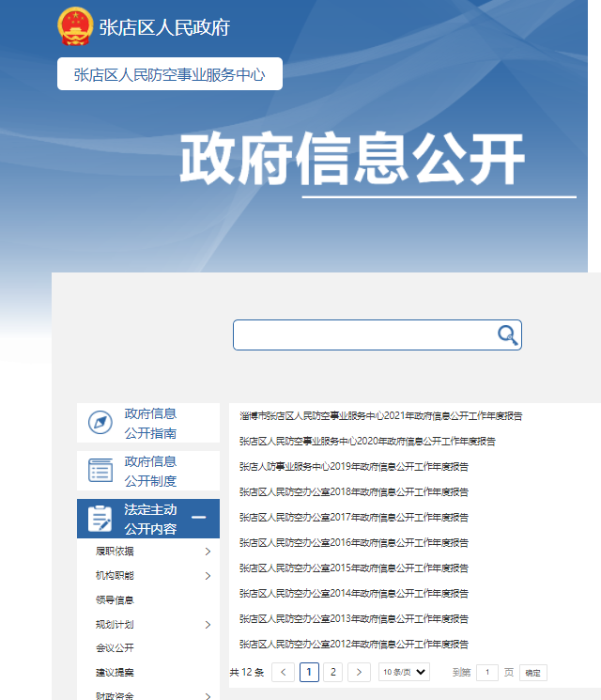Open the 10条/页 page size dropdown
Image resolution: width=601 pixels, height=700 pixels.
click(404, 672)
